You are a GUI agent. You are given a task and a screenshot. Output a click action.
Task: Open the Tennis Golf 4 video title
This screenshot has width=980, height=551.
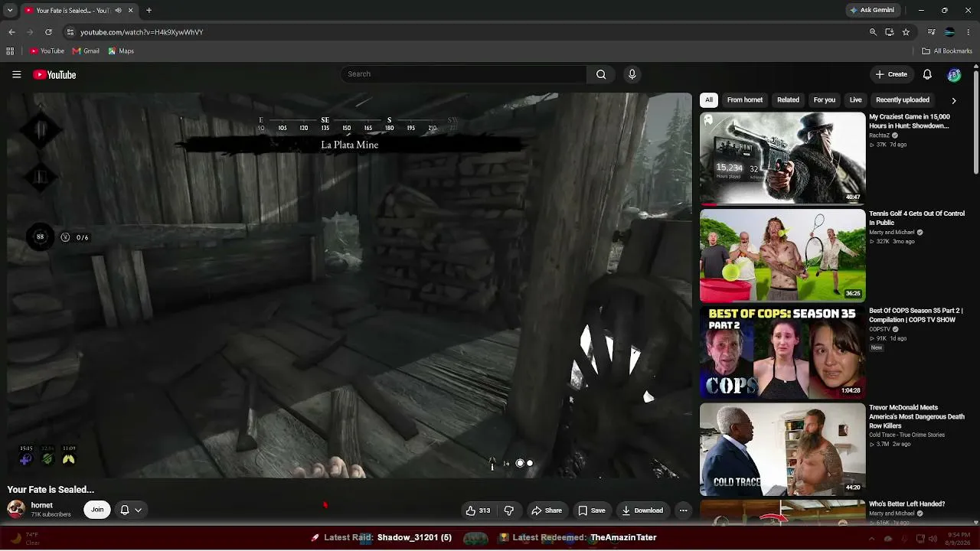tap(916, 218)
